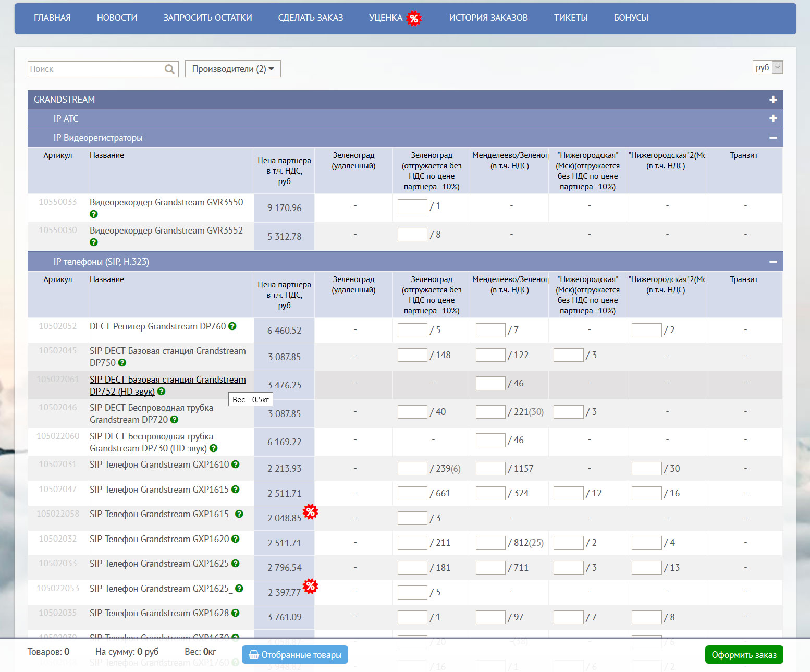Open ИСТОРИЯ ЗАКАЗОВ menu item

pos(488,18)
